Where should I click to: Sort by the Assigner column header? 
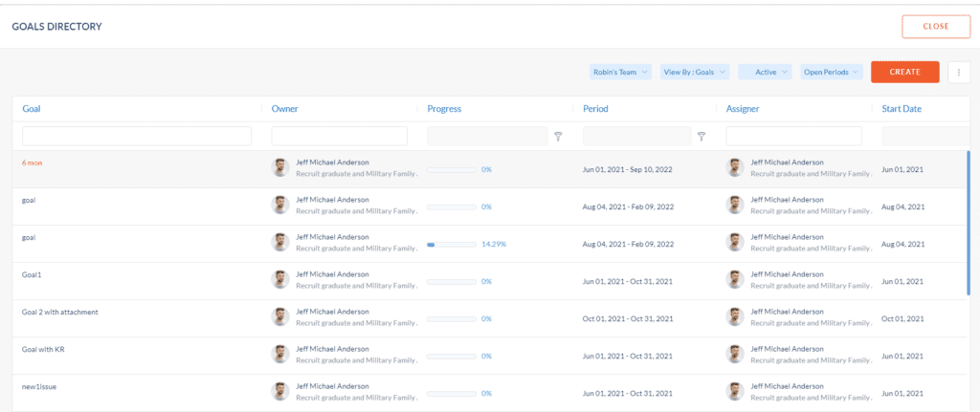743,109
